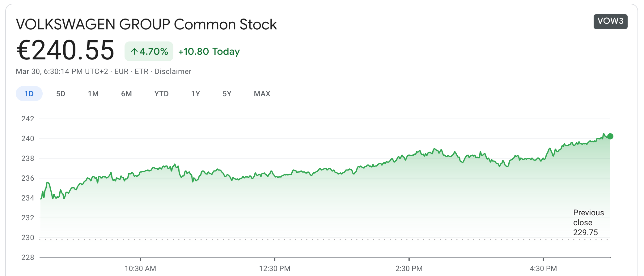644x276 pixels.
Task: Show the 1M price history
Action: click(93, 94)
